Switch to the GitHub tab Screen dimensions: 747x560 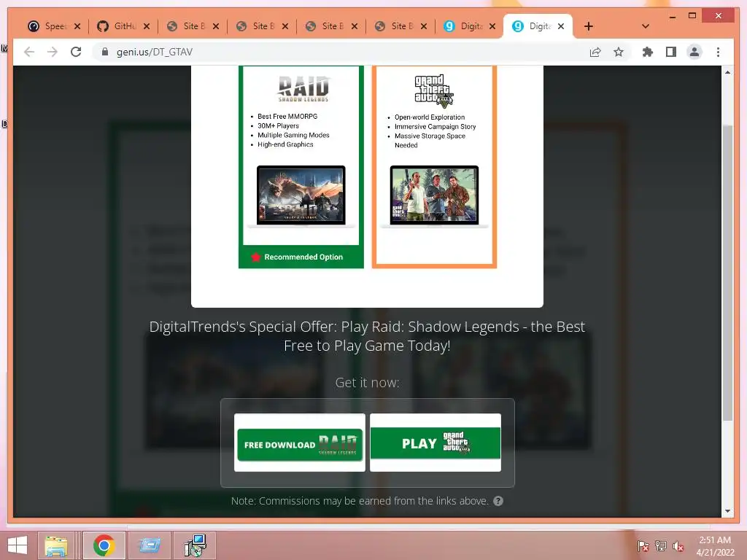(x=117, y=26)
